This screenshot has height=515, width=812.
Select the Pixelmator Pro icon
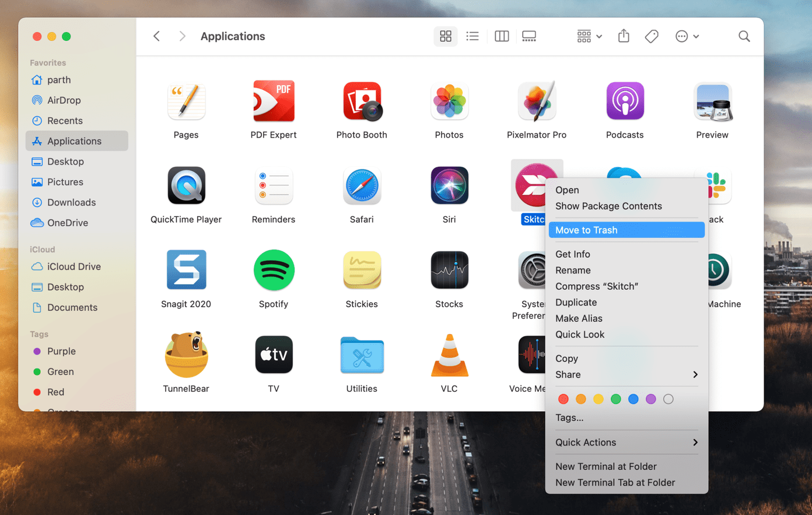[537, 101]
